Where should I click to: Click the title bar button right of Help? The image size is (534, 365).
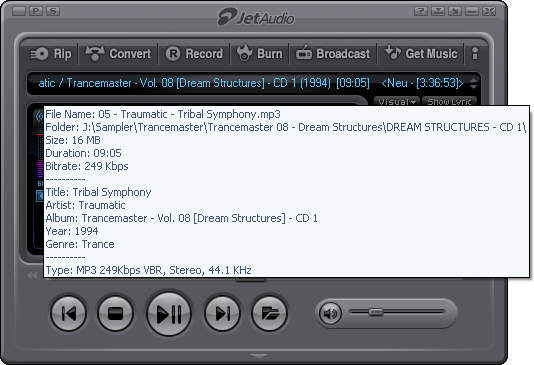click(438, 12)
